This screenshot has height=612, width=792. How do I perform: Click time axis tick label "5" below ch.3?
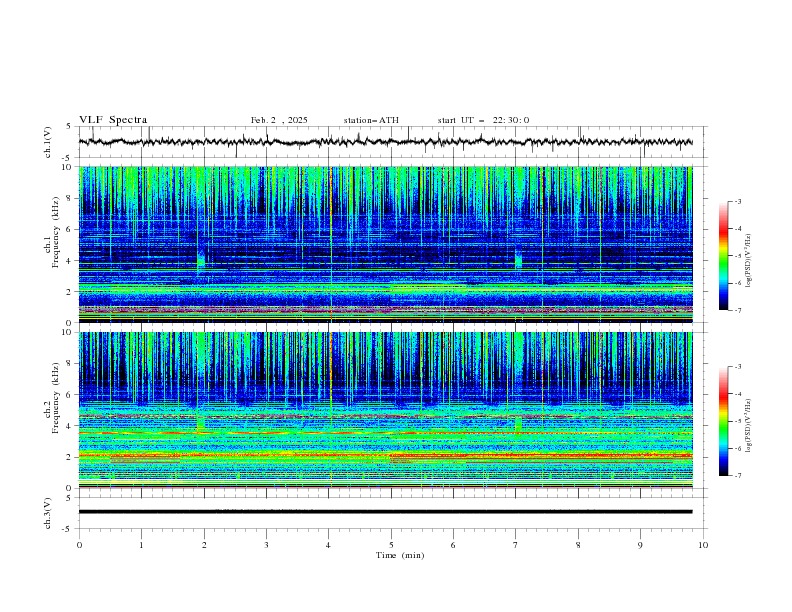(391, 545)
